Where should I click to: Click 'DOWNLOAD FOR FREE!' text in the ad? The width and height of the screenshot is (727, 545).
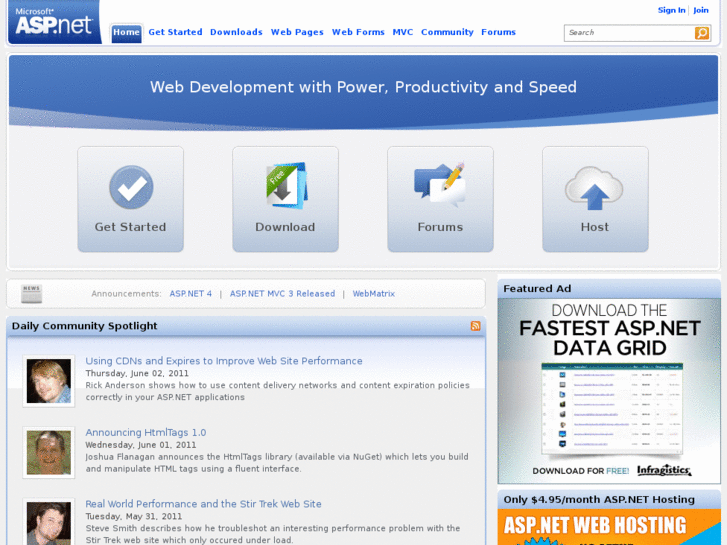(580, 471)
